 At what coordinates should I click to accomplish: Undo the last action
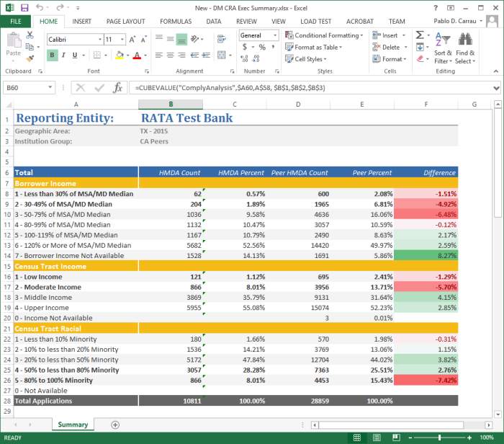pos(40,8)
